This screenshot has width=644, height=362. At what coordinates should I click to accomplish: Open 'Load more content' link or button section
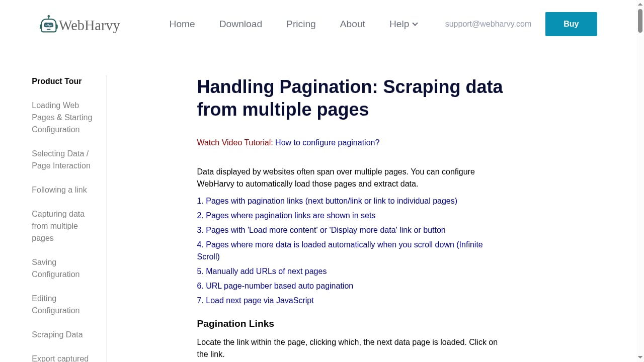(x=321, y=230)
